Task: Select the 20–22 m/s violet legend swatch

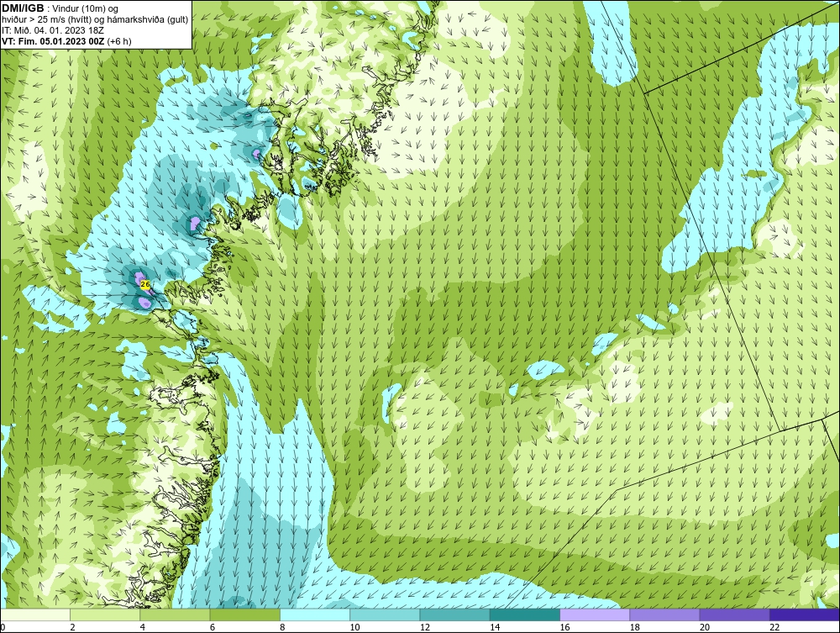Action: [735, 615]
